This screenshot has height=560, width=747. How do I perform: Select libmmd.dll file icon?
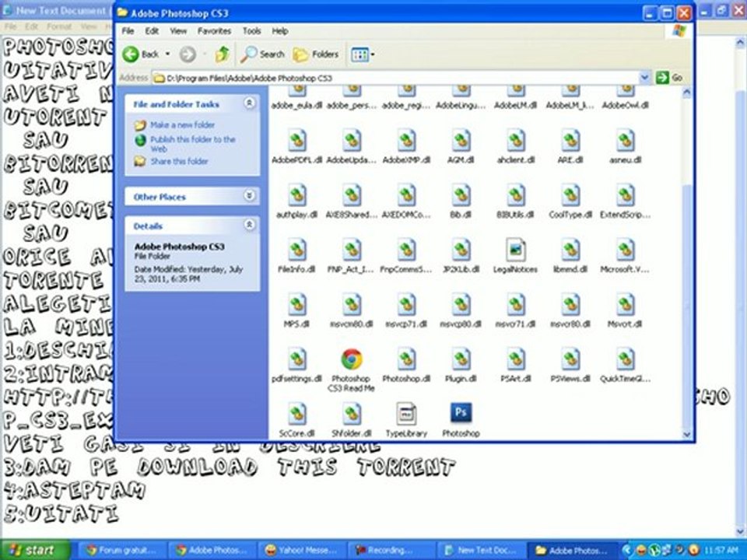[x=570, y=250]
